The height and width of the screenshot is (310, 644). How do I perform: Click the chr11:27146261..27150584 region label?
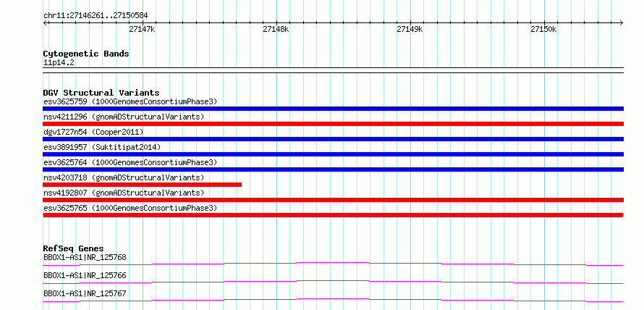[96, 16]
